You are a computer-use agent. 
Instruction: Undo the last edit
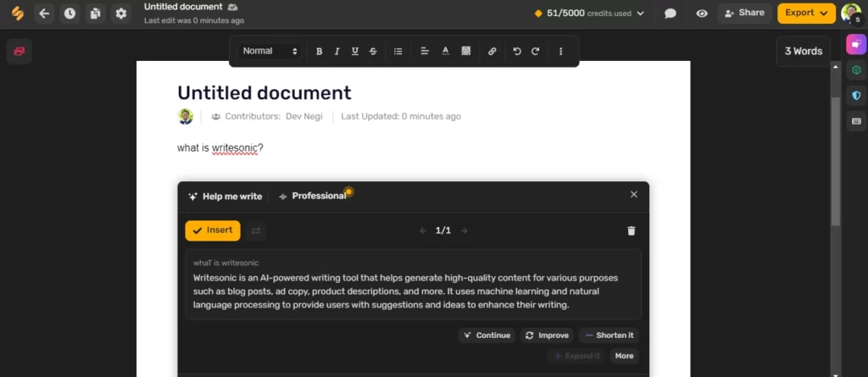[517, 52]
